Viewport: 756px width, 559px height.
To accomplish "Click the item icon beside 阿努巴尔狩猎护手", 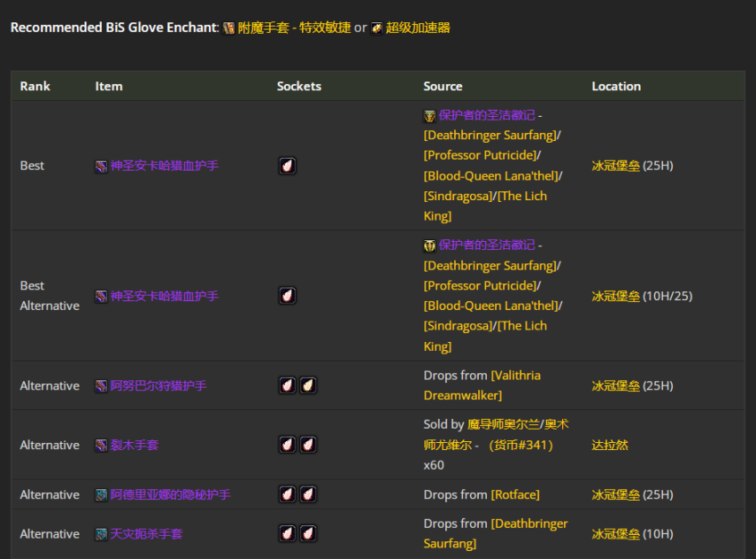I will [101, 386].
